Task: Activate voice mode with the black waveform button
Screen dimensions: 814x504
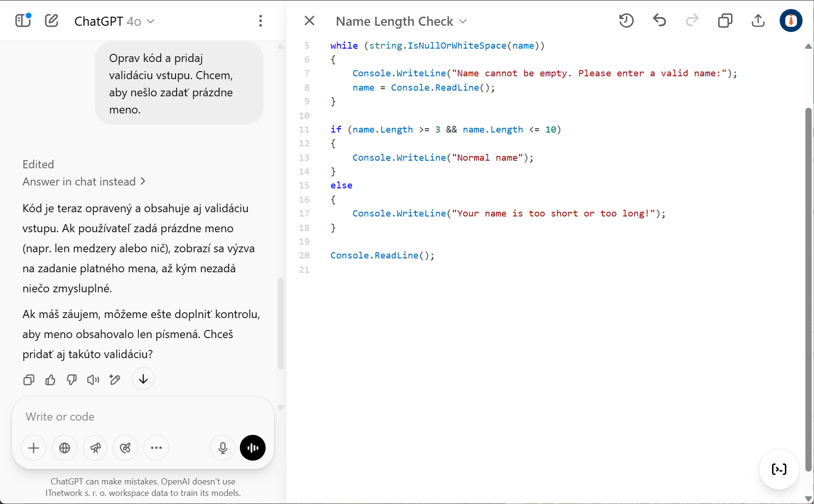Action: click(x=253, y=448)
